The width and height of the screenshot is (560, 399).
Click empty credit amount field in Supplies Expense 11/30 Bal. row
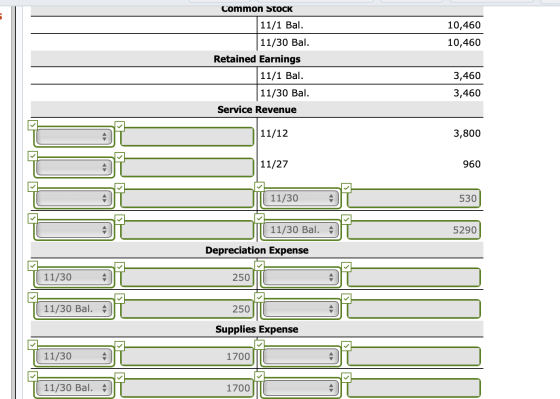(414, 388)
